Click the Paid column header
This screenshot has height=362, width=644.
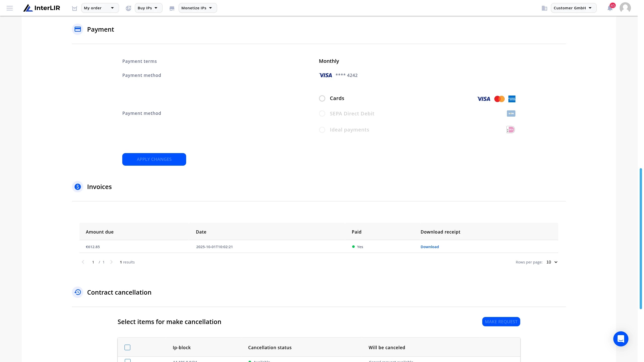click(x=356, y=232)
